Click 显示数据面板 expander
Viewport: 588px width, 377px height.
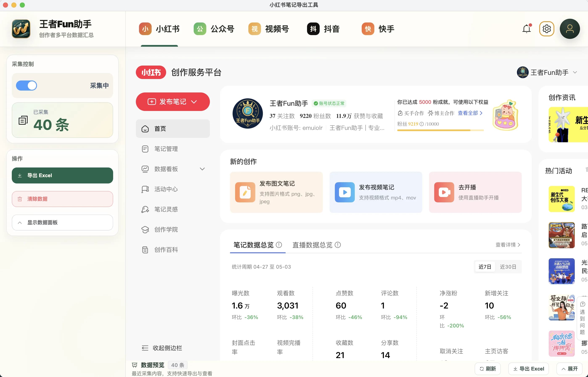(x=62, y=223)
